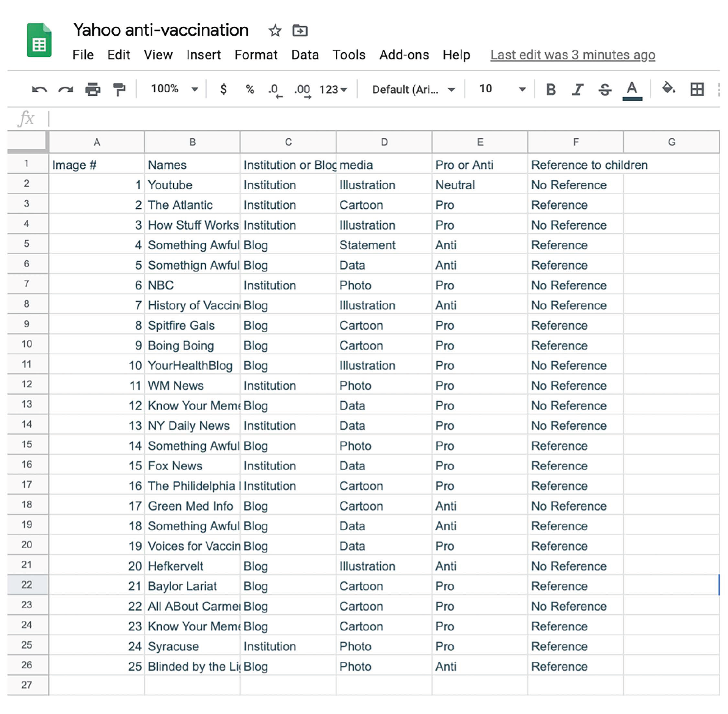Click the formula bar input field
This screenshot has height=714, width=728.
[379, 118]
